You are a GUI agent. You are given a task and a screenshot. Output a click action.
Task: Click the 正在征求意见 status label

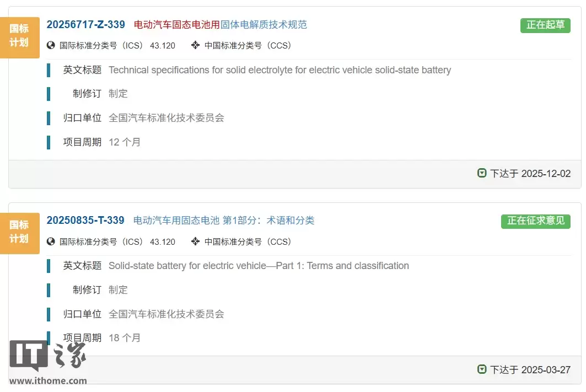(x=535, y=221)
